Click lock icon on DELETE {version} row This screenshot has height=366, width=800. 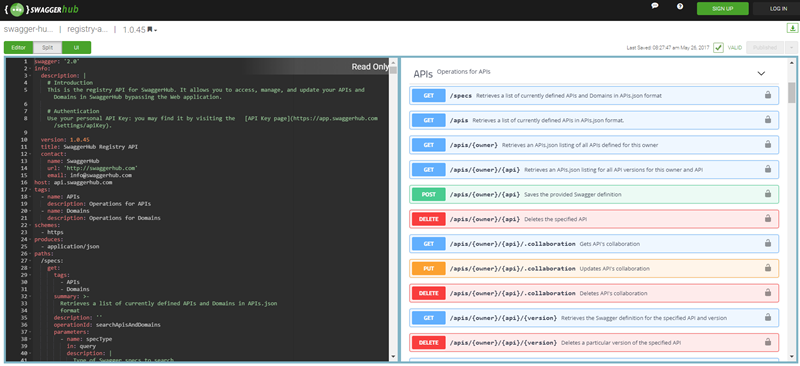[767, 343]
